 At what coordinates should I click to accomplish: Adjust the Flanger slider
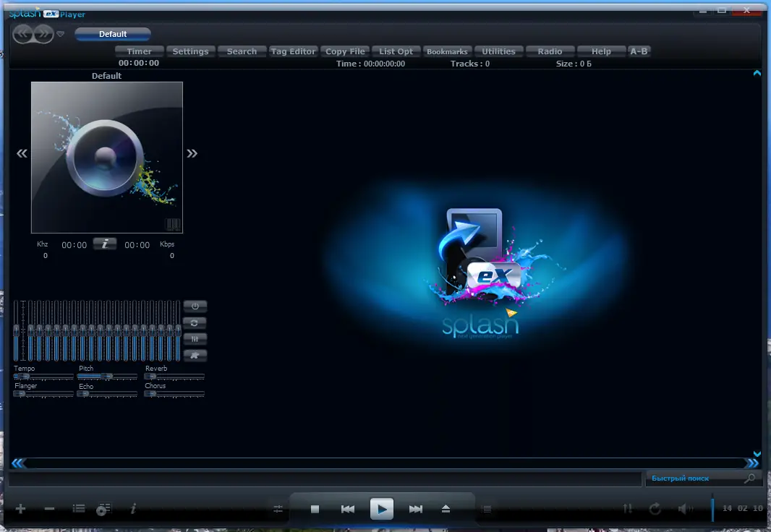pyautogui.click(x=43, y=394)
